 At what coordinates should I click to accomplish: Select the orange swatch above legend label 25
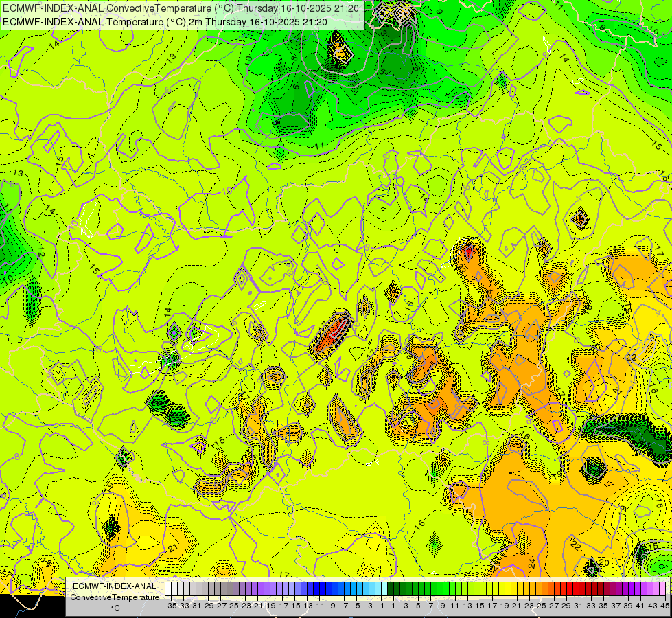click(538, 589)
